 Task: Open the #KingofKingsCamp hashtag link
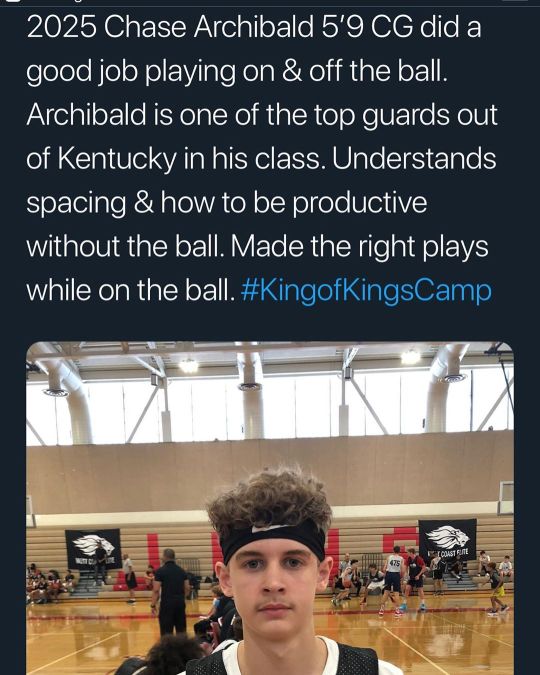pyautogui.click(x=366, y=291)
